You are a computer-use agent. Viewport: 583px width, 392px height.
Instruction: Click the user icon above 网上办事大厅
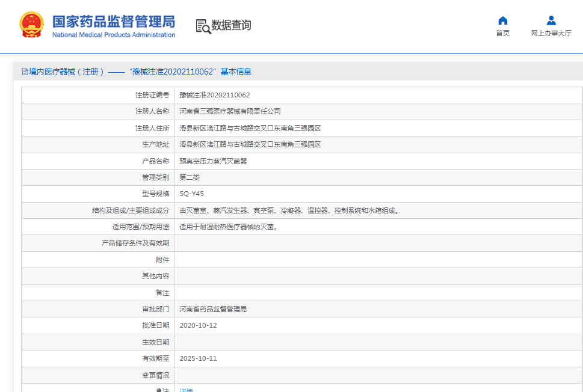pos(551,20)
